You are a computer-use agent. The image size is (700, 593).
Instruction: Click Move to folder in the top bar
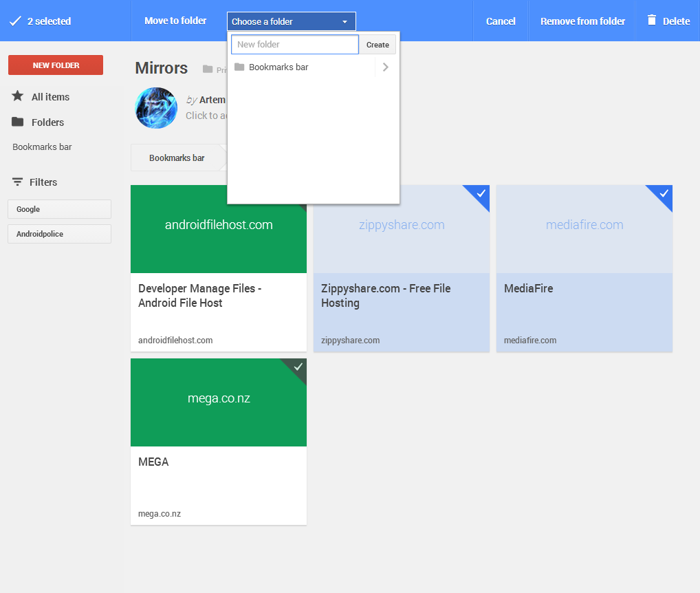[x=175, y=21]
